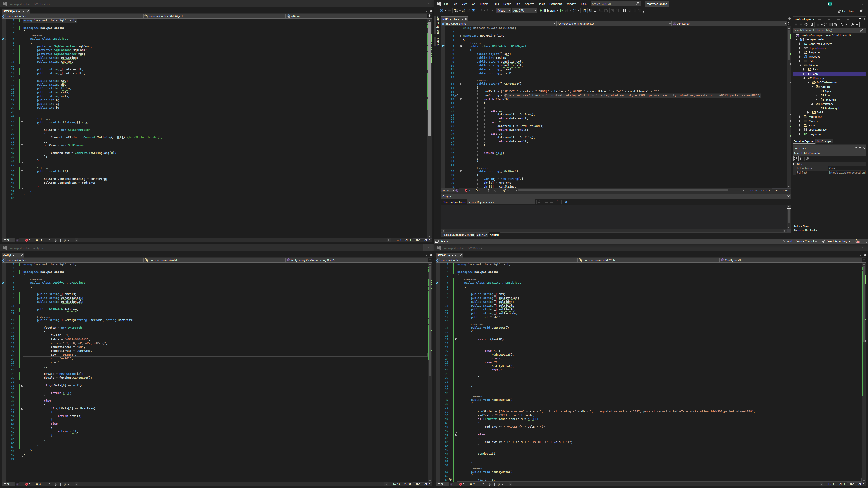
Task: Click account avatar EH in title bar
Action: (x=830, y=4)
